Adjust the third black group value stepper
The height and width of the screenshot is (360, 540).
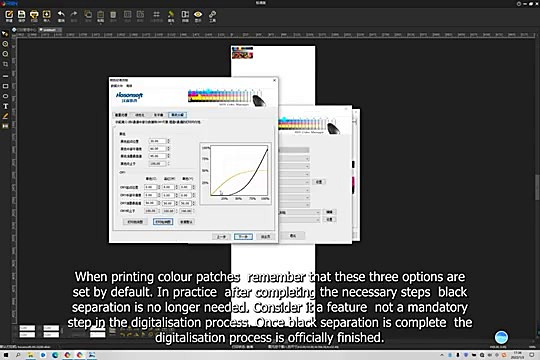click(x=168, y=156)
